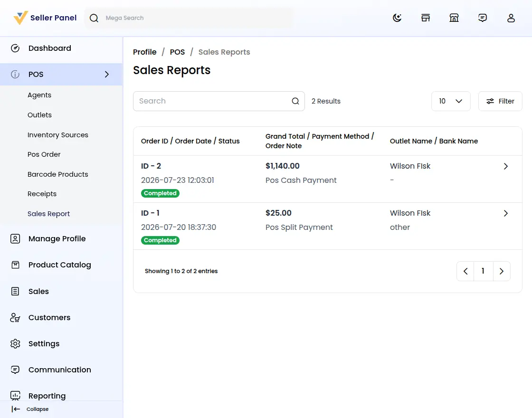
Task: Click the Product Catalog box icon
Action: (15, 265)
